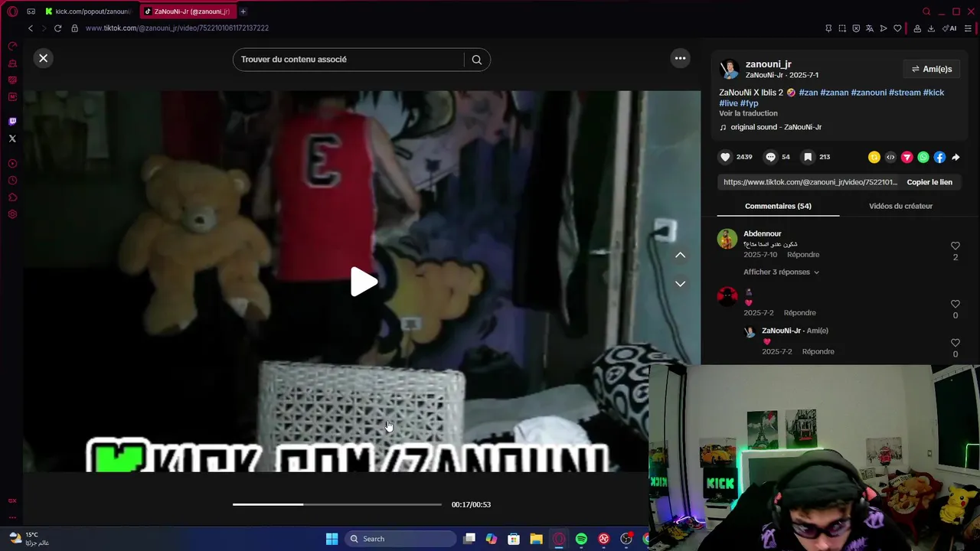Open the Windows Start menu

pos(332,539)
